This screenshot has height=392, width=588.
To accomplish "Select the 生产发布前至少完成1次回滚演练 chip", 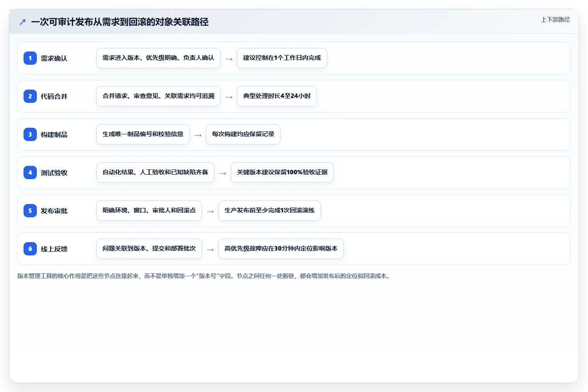I will (269, 211).
